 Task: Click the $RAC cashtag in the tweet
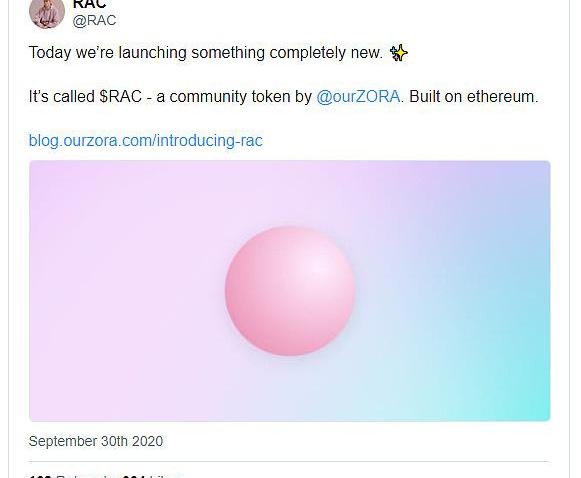121,97
